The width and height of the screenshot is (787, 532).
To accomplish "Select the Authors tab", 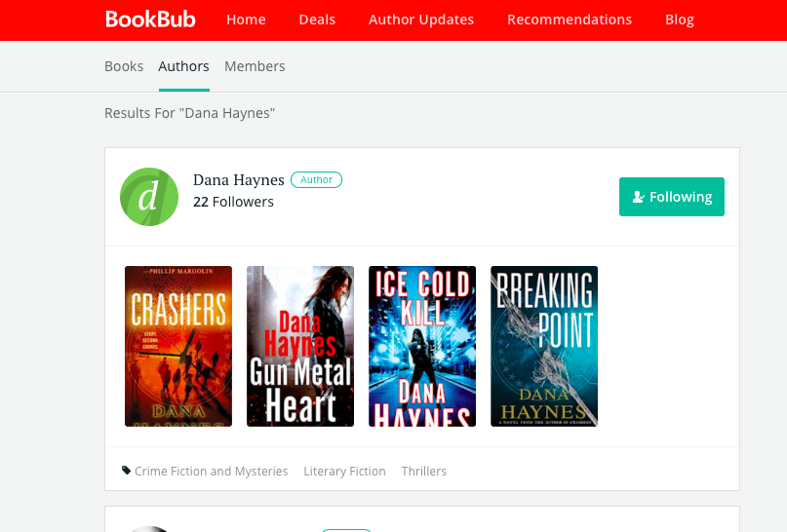I will (x=183, y=66).
